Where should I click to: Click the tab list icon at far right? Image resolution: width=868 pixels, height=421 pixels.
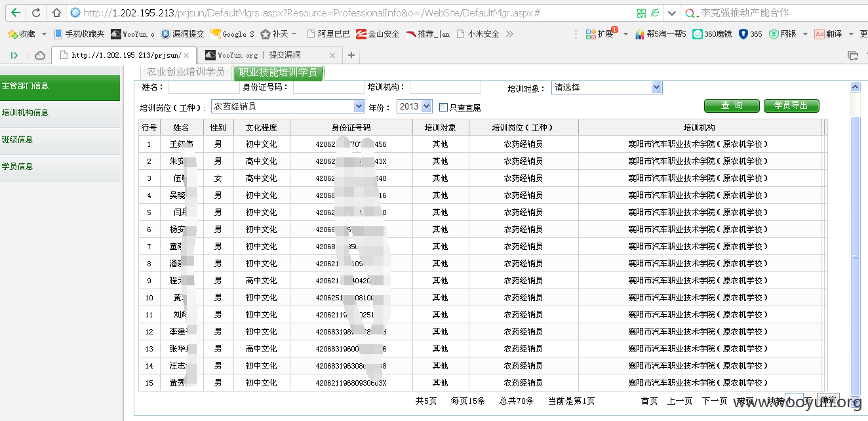click(853, 56)
